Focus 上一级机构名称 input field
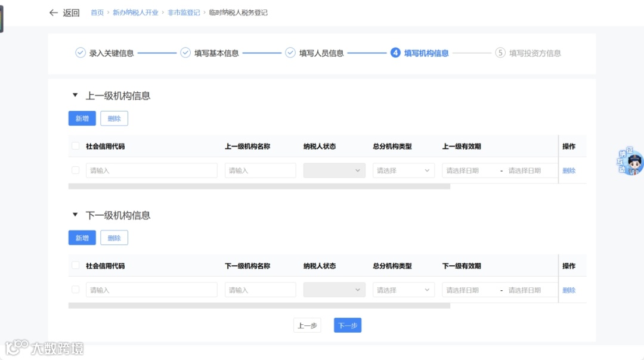Viewport: 644px width, 360px height. [261, 170]
